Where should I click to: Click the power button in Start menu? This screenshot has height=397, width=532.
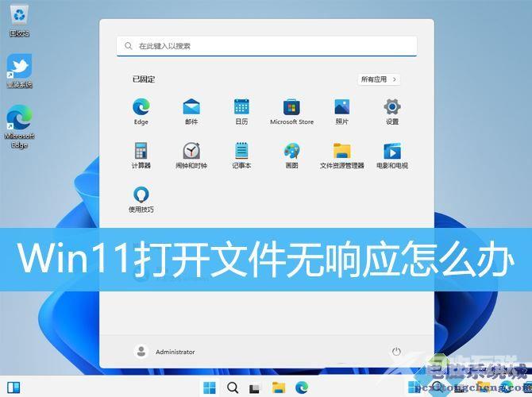pyautogui.click(x=396, y=352)
